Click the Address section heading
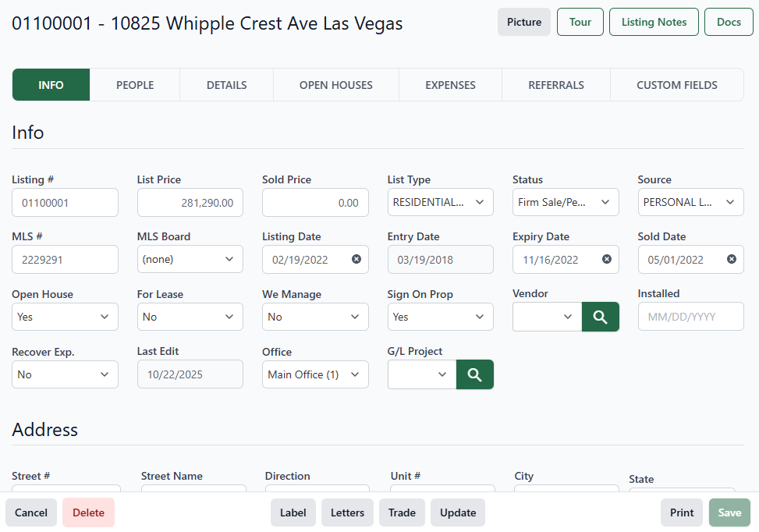 tap(45, 429)
